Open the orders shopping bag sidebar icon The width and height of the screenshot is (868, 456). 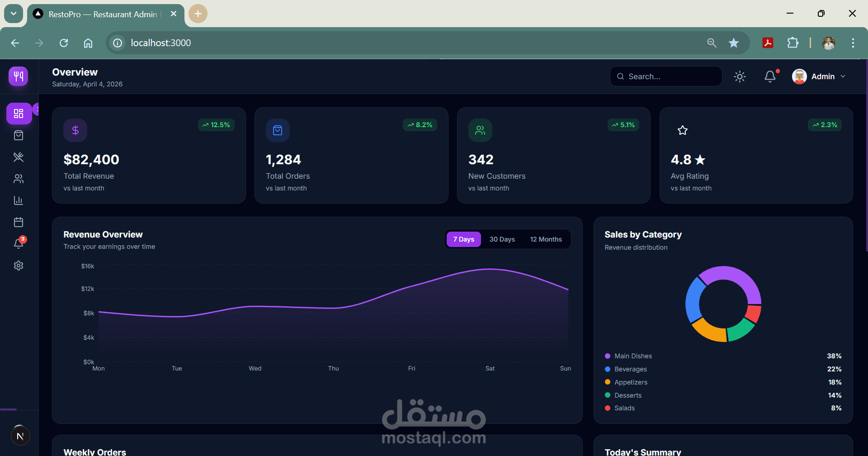19,135
